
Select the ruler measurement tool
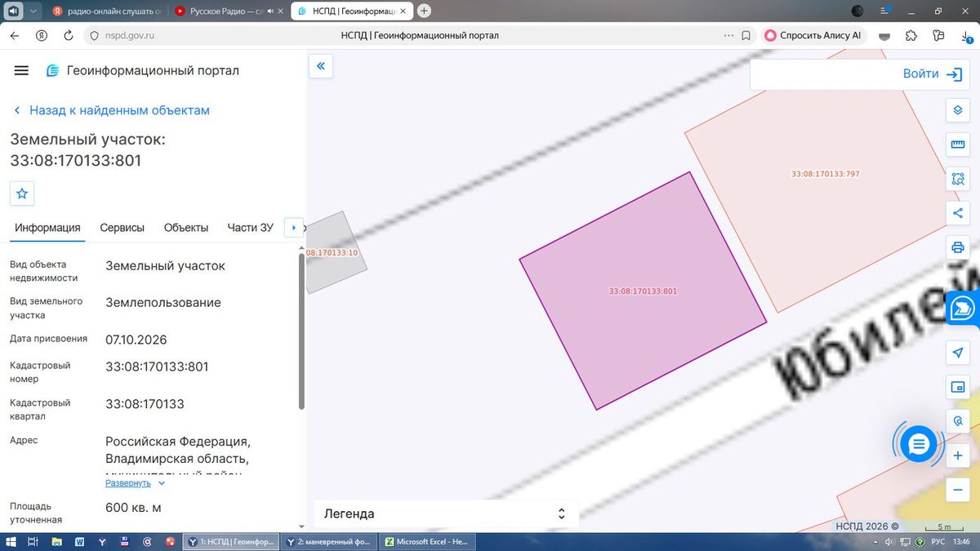click(958, 145)
